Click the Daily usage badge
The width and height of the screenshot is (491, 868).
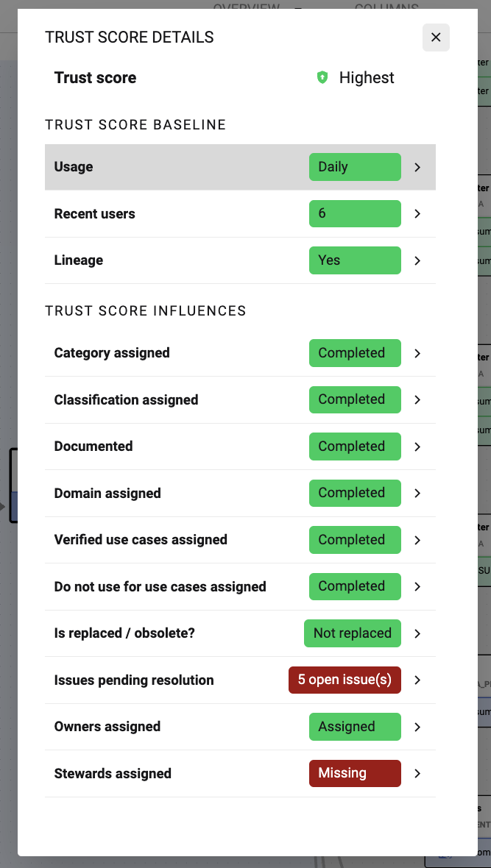coord(355,167)
